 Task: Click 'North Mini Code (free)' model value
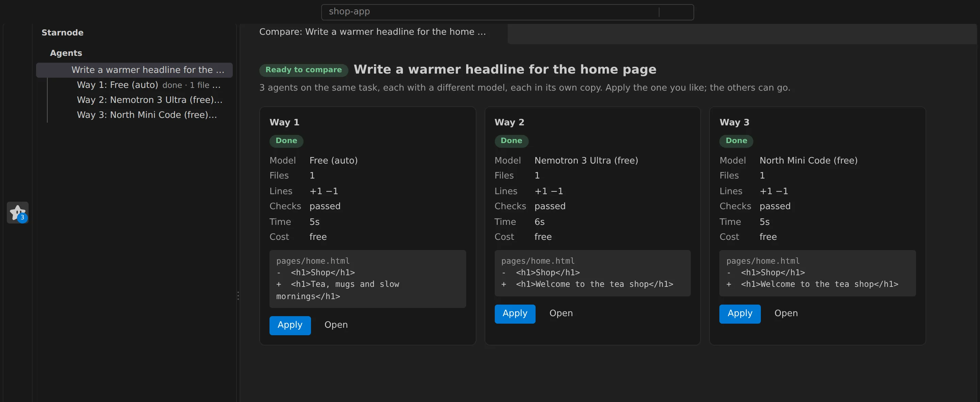808,160
